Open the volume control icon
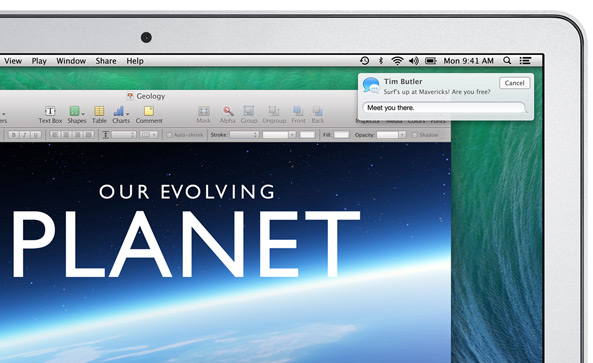Viewport: 593px width, 363px height. 414,60
